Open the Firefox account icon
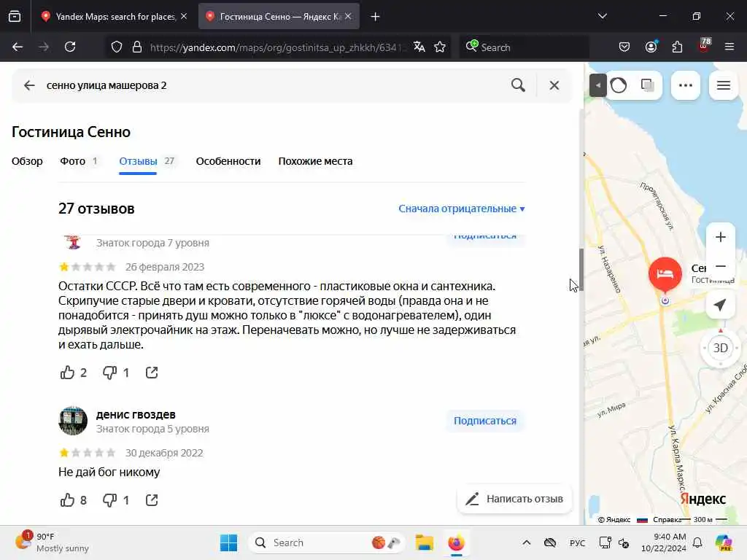 (x=651, y=47)
